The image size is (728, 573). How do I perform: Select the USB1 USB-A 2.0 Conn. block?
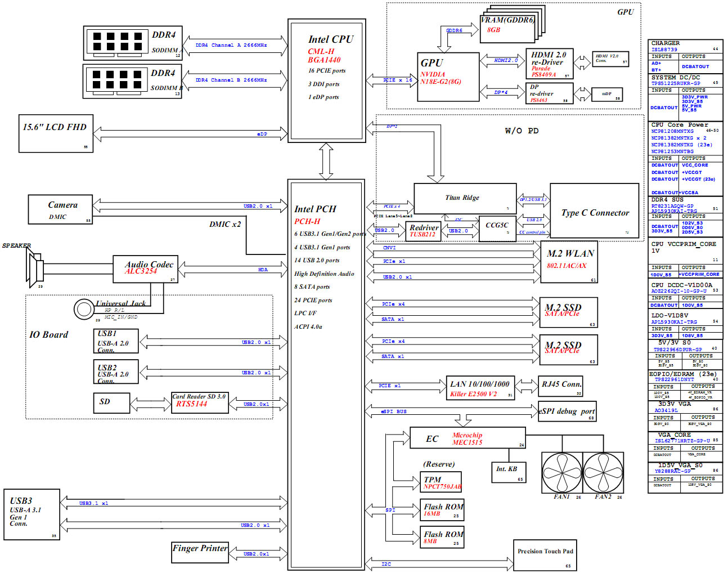coord(116,341)
